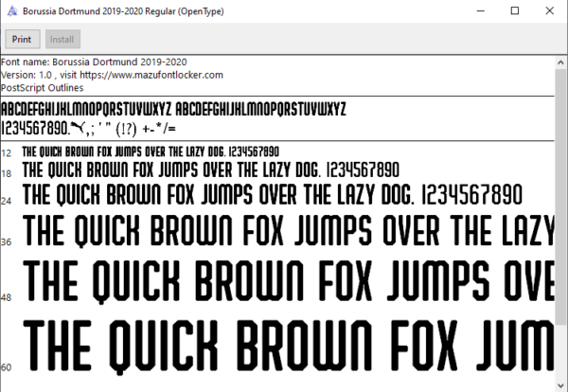Maximize the font preview window
568x392 pixels.
(515, 10)
